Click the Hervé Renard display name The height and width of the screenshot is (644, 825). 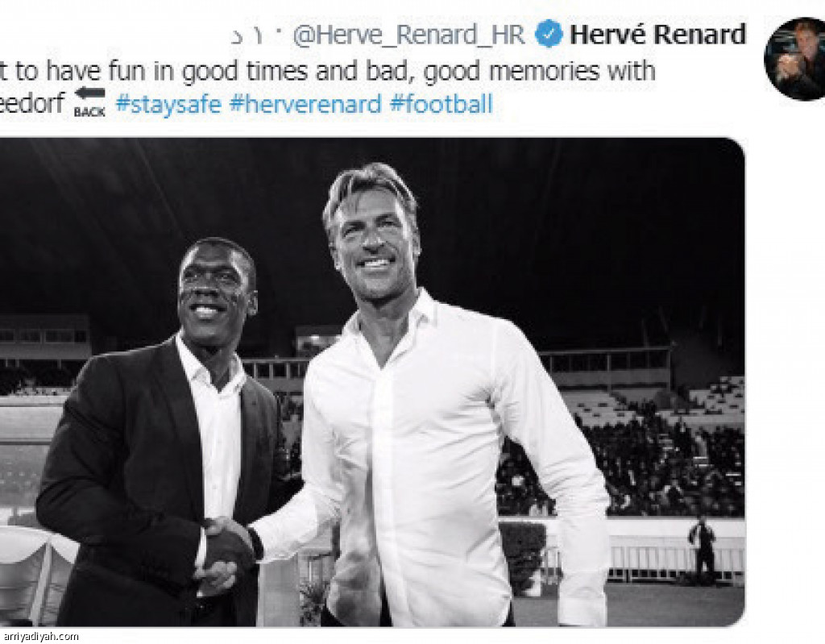click(x=657, y=34)
